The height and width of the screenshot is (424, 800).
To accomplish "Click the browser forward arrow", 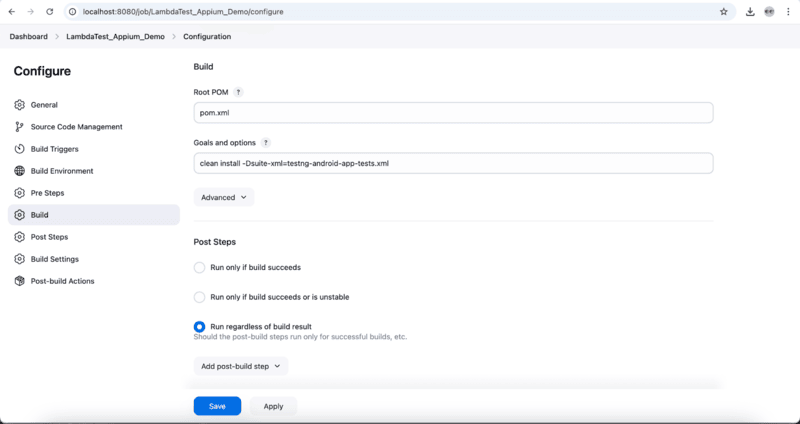I will (31, 12).
